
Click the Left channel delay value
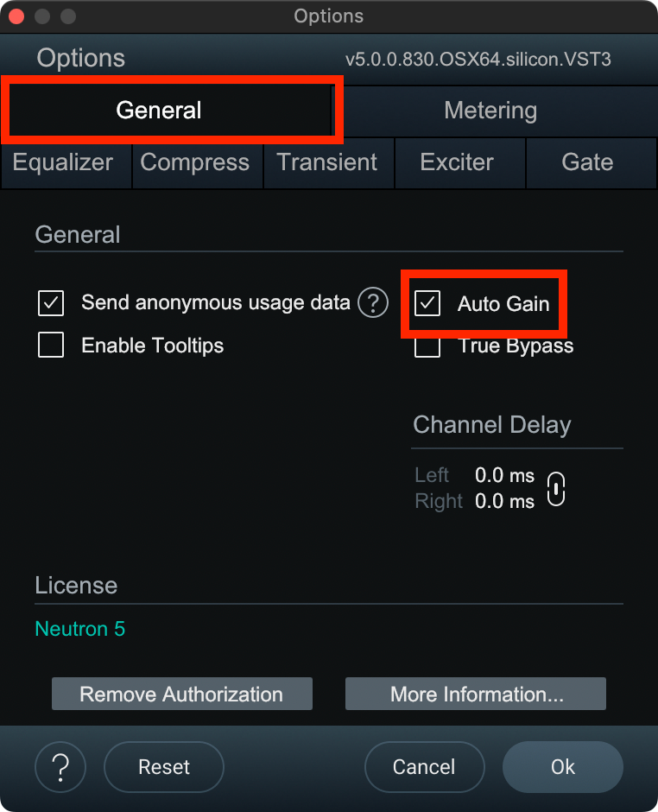tap(504, 476)
